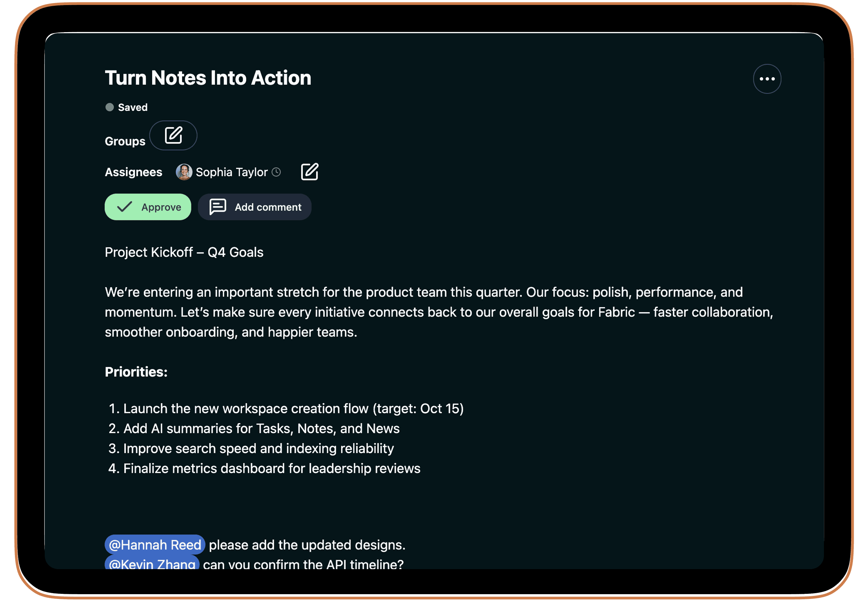
Task: Click the @Hannah Reed mention tag
Action: [x=155, y=545]
